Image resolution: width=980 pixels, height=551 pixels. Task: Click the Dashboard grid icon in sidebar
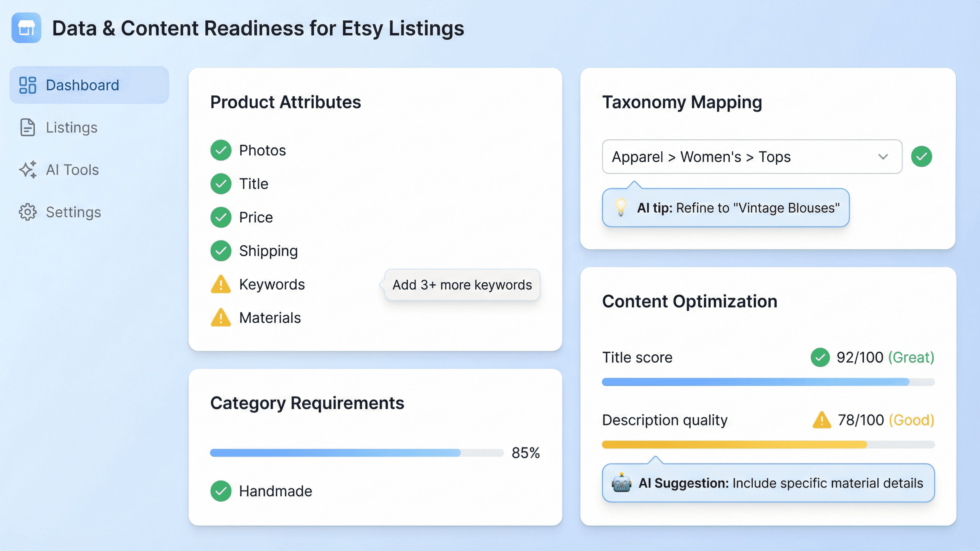27,85
